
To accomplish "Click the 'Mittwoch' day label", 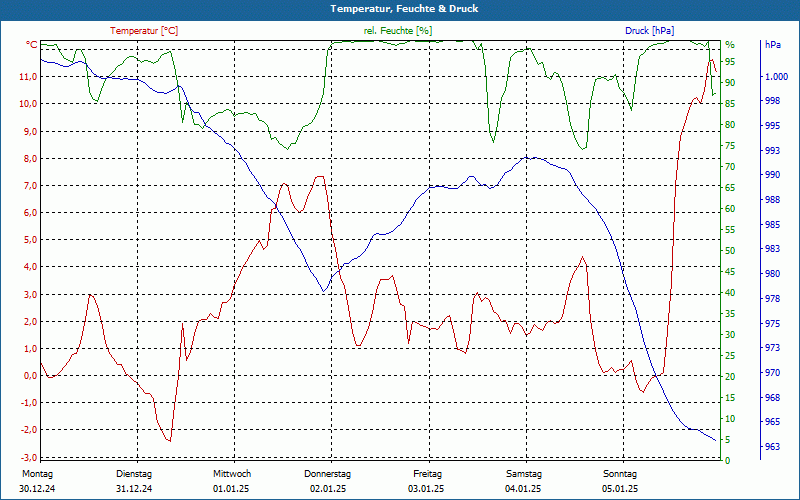I will click(x=232, y=474).
